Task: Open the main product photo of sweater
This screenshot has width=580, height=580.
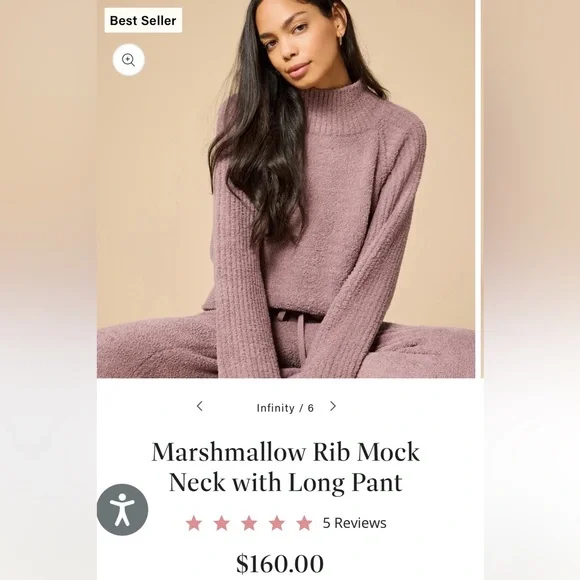Action: (x=286, y=189)
